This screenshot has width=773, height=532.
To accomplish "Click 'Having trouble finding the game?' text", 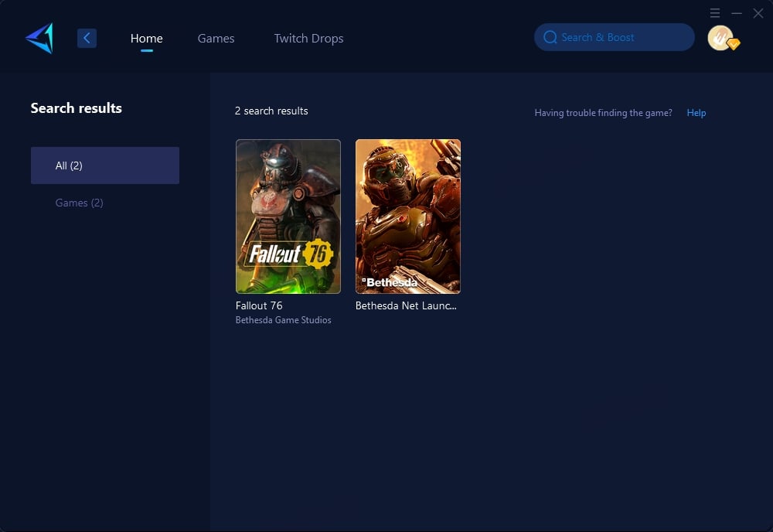I will point(603,113).
